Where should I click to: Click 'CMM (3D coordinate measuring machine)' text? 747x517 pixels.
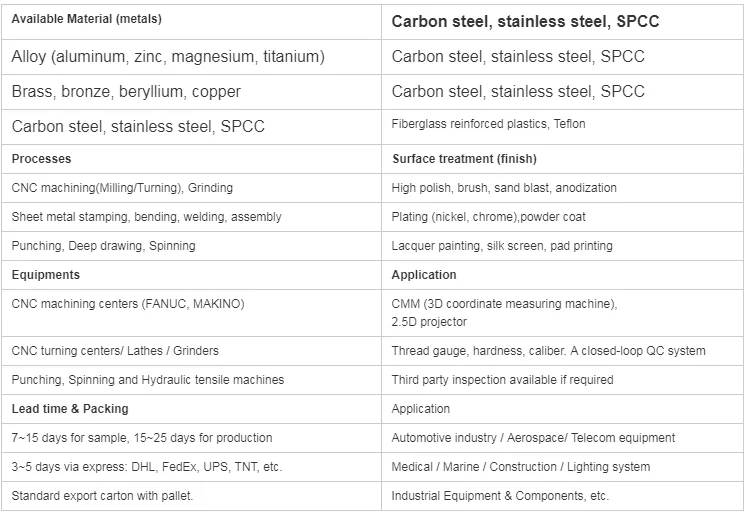504,304
